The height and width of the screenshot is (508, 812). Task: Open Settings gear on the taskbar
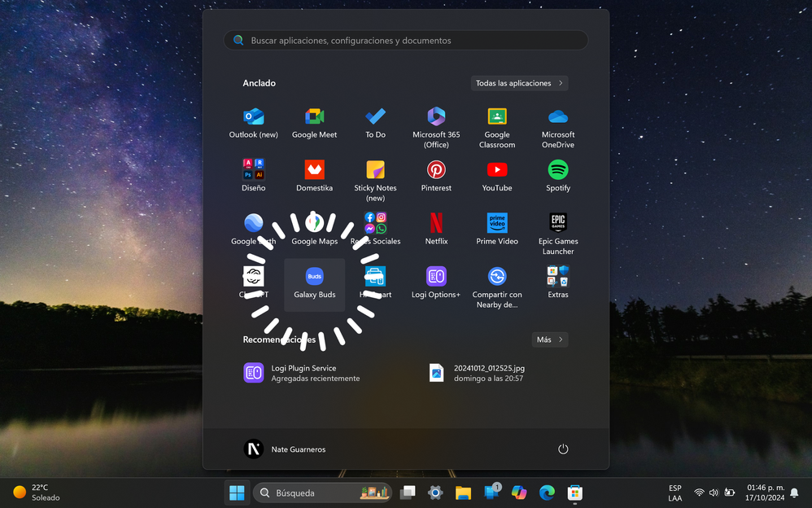pos(435,493)
